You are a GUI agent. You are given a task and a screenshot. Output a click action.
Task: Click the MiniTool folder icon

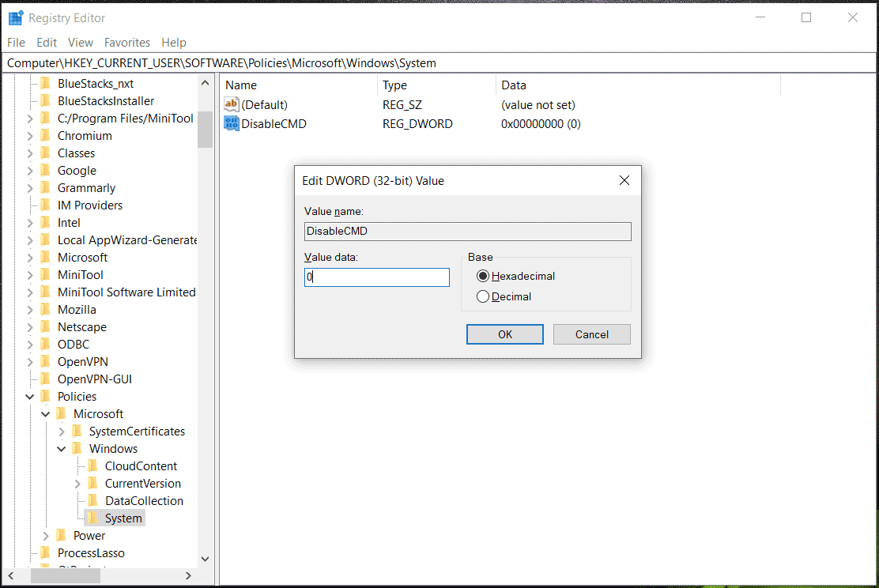tap(46, 275)
